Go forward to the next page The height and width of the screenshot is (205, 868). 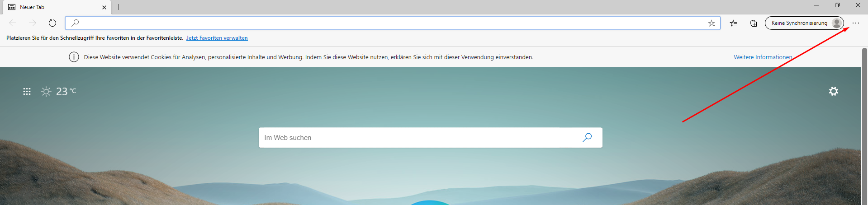point(33,23)
